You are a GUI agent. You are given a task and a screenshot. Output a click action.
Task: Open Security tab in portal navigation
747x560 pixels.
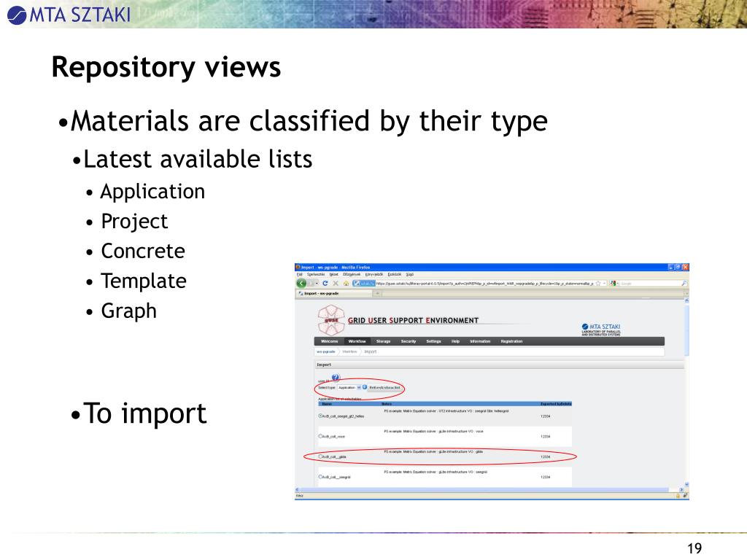click(x=409, y=341)
